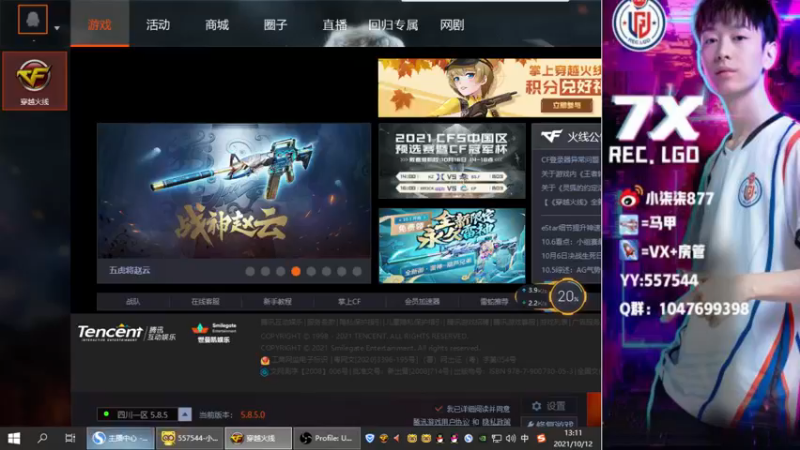Go to the 商城 tab
The height and width of the screenshot is (450, 800).
[217, 24]
